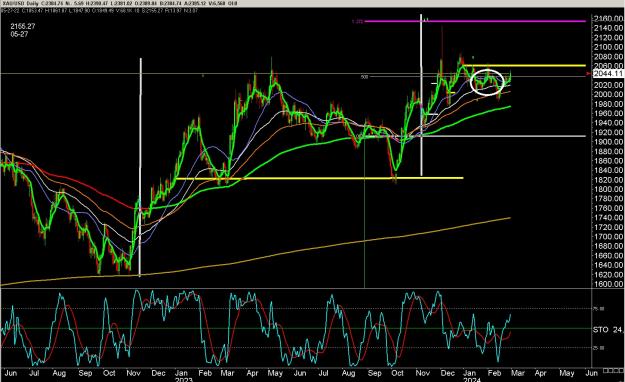Click the current price tag 2044.11
The image size is (625, 382).
coord(608,73)
